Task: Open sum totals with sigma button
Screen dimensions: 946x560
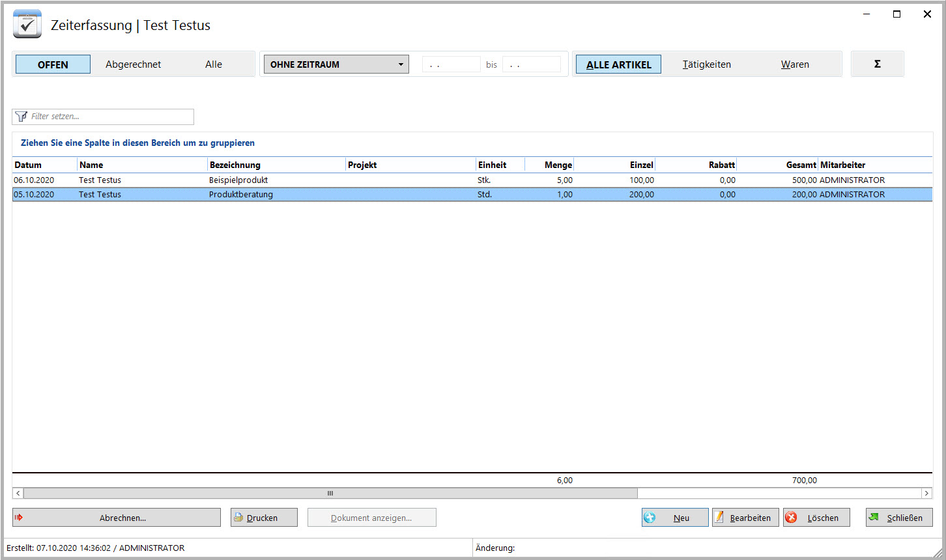Action: pos(877,64)
